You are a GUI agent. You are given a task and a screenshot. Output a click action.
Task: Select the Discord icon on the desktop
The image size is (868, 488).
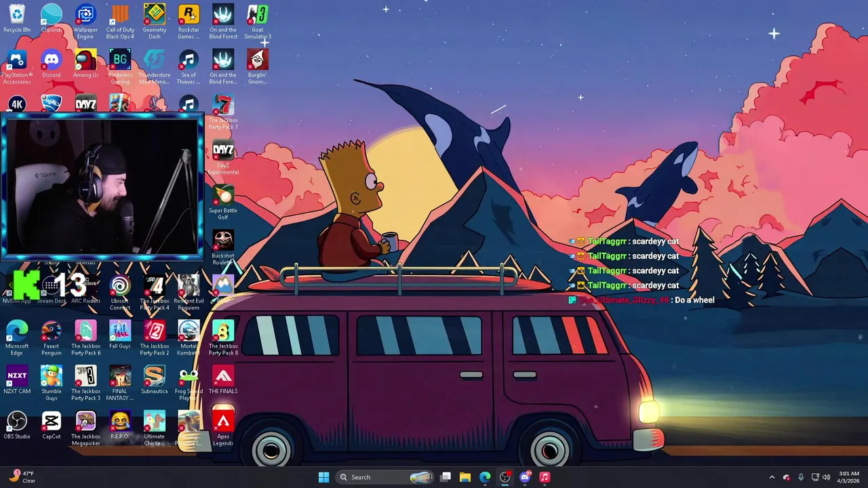pos(52,64)
